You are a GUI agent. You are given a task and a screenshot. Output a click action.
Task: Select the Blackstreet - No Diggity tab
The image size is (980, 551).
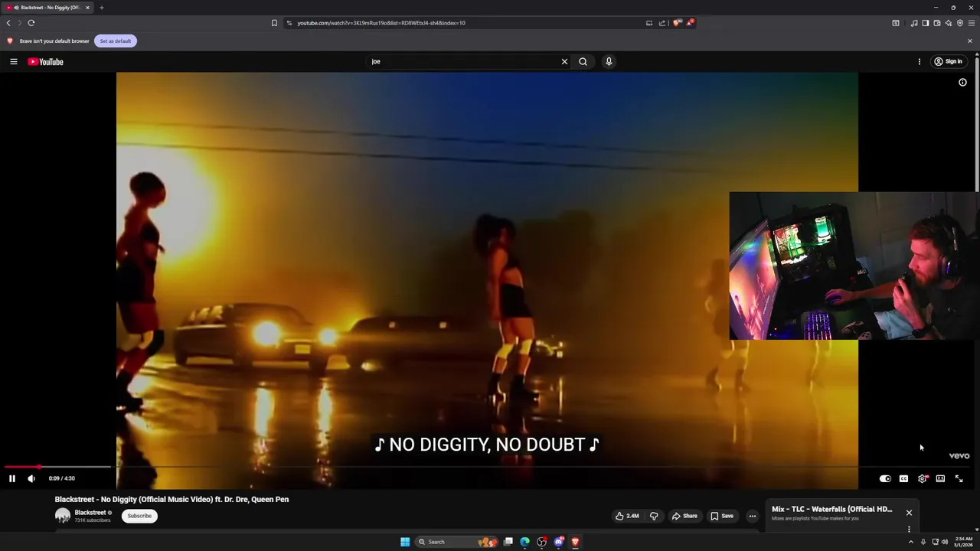(47, 8)
